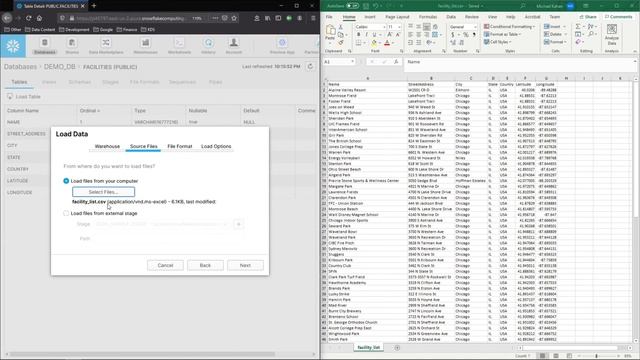Reload the browser page
This screenshot has height=360, width=640.
[29, 18]
